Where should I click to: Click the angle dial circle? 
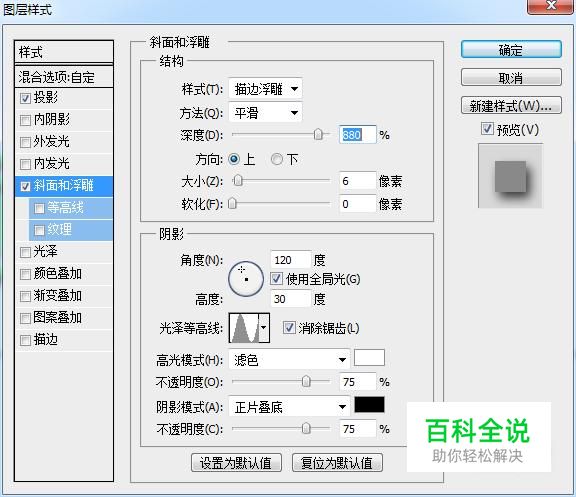tap(246, 279)
